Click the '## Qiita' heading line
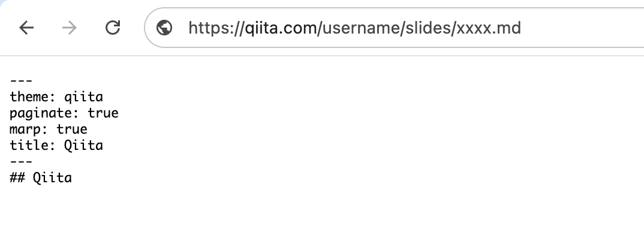Screen dimensions: 644x229 [x=41, y=177]
